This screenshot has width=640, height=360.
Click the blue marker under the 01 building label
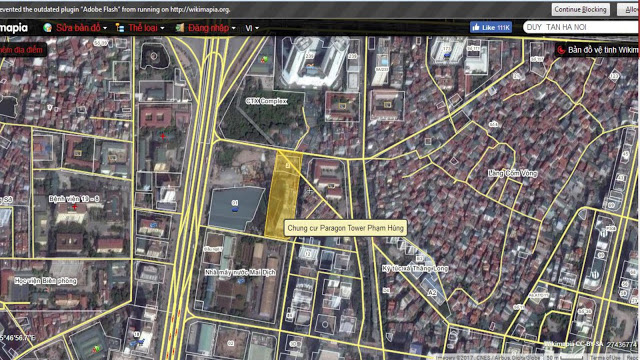(235, 209)
